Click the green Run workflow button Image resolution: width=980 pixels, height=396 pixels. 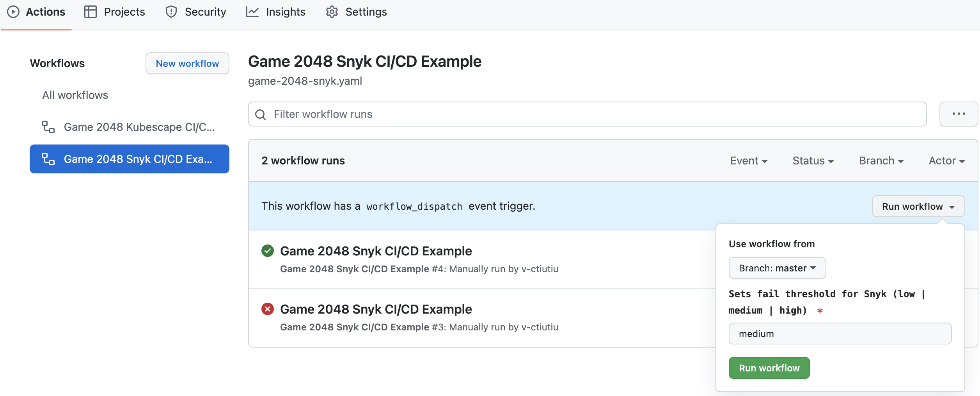[769, 368]
